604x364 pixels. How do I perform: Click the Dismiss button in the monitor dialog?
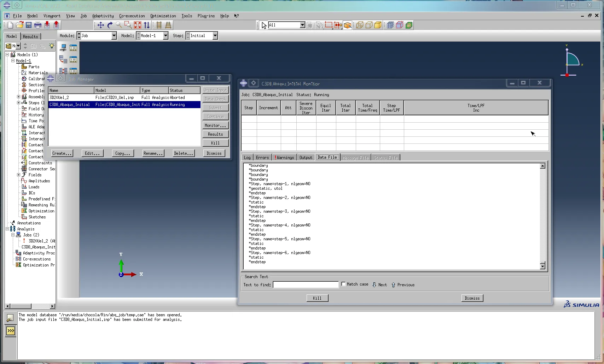tap(472, 298)
